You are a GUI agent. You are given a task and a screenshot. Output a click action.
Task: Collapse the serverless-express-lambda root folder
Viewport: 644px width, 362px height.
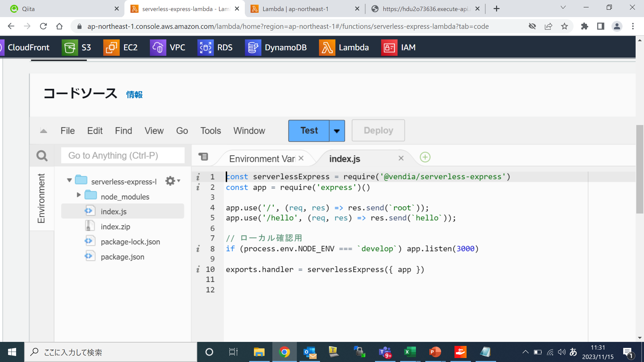pyautogui.click(x=69, y=180)
